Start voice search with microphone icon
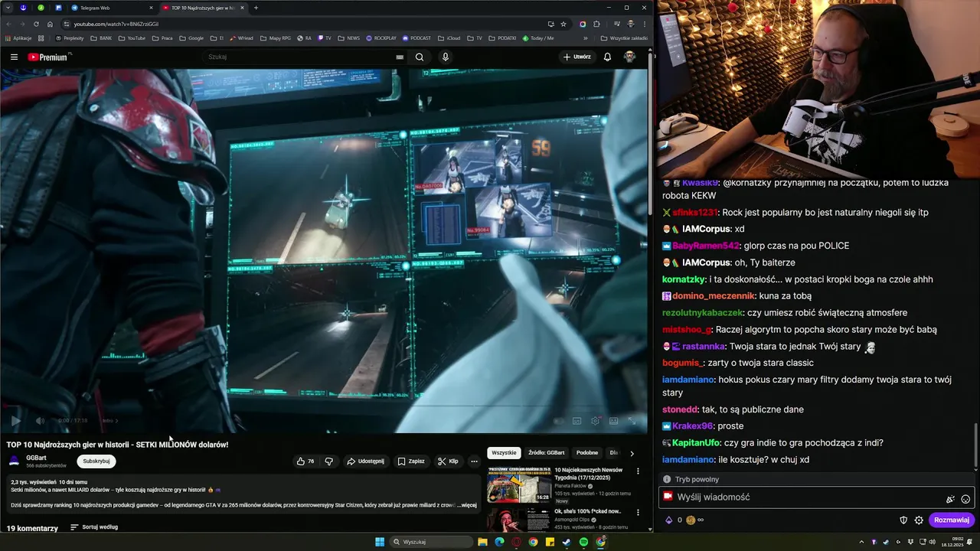The width and height of the screenshot is (980, 551). click(446, 57)
